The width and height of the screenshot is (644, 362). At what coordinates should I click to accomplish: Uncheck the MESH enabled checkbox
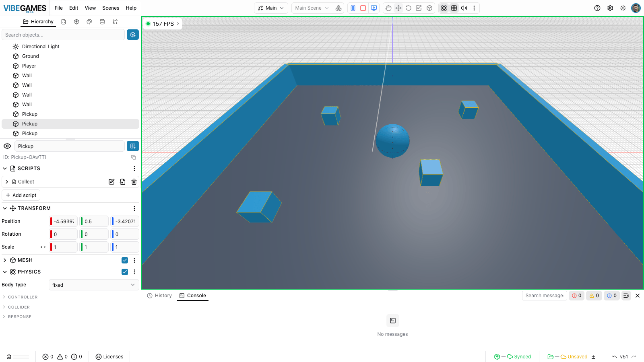125,260
